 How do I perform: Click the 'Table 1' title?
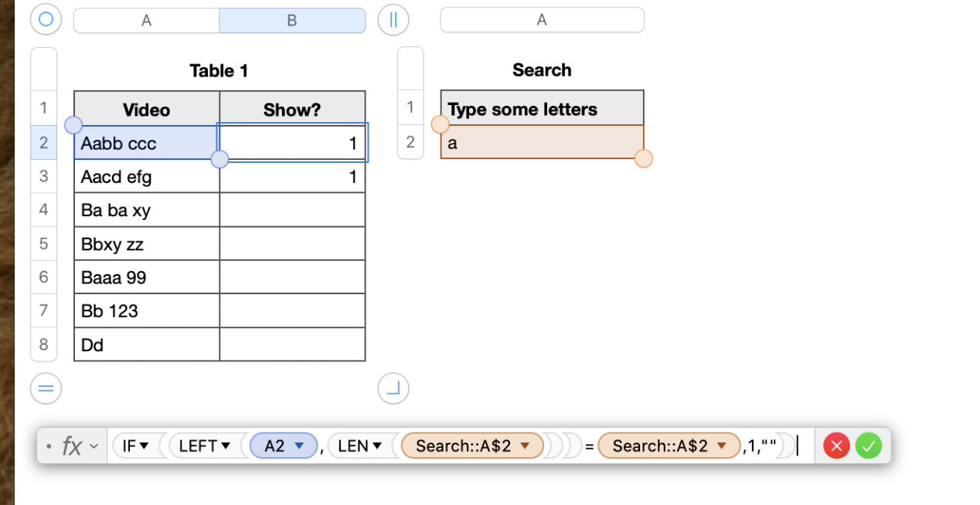pyautogui.click(x=219, y=71)
